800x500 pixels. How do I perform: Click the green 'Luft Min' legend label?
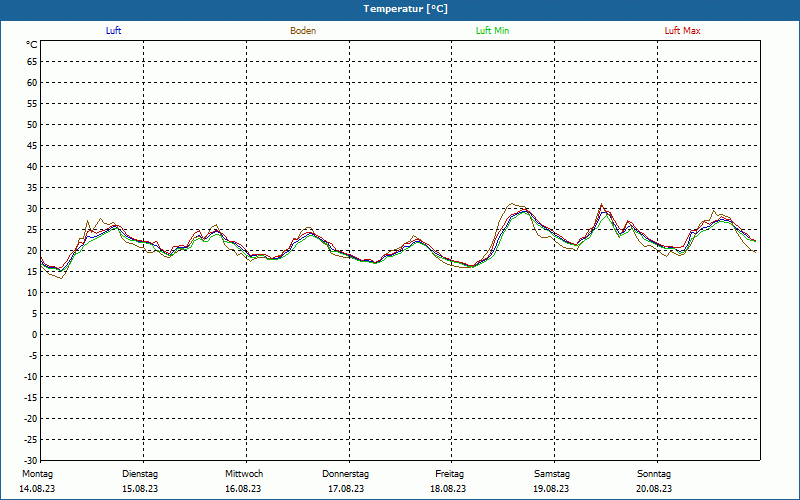point(492,31)
